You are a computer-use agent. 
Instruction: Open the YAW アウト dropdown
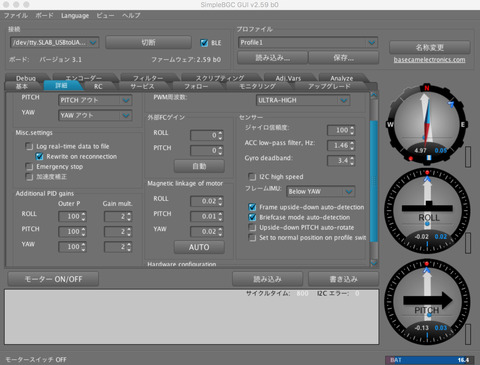point(95,115)
